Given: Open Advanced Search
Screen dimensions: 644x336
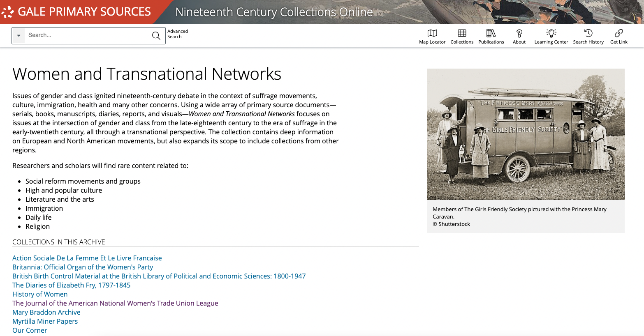Looking at the screenshot, I should click(178, 34).
